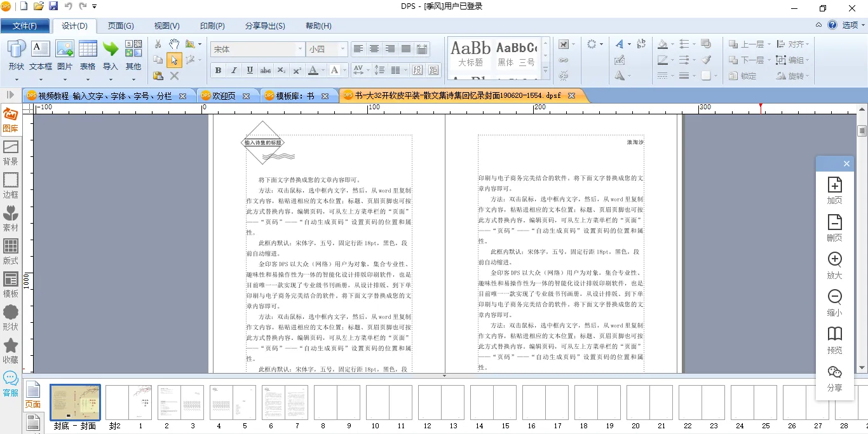This screenshot has width=868, height=434.
Task: Toggle italic formatting
Action: coord(234,70)
